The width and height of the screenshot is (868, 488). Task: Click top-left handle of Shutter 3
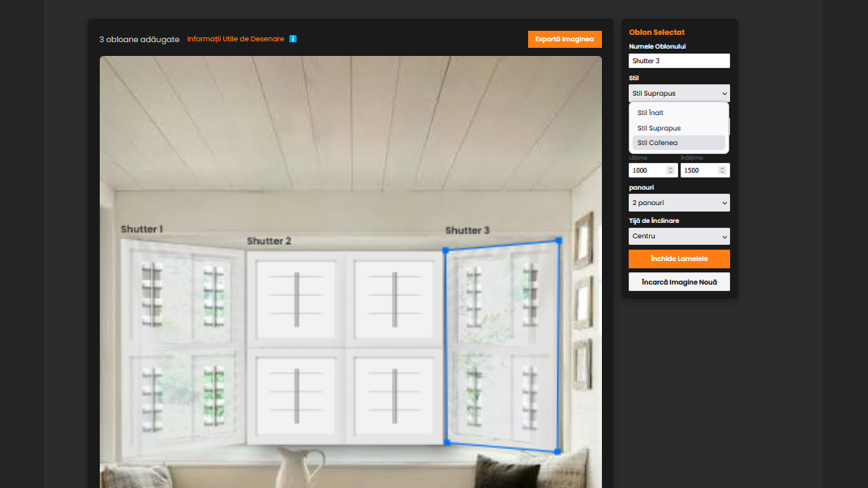445,250
